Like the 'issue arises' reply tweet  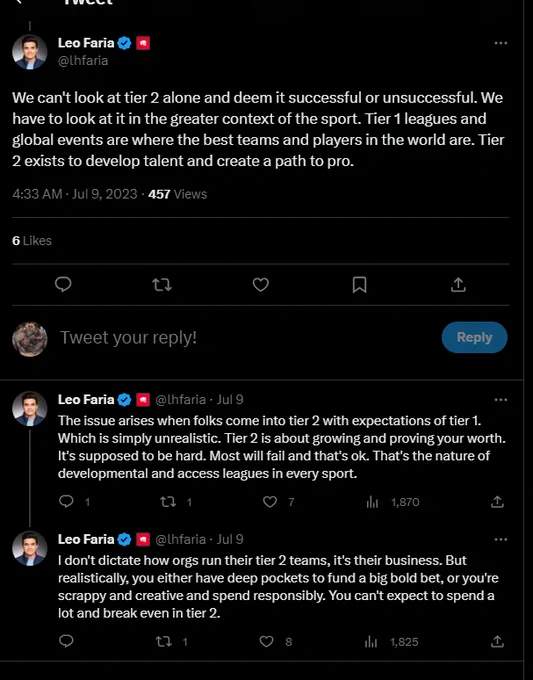click(270, 502)
